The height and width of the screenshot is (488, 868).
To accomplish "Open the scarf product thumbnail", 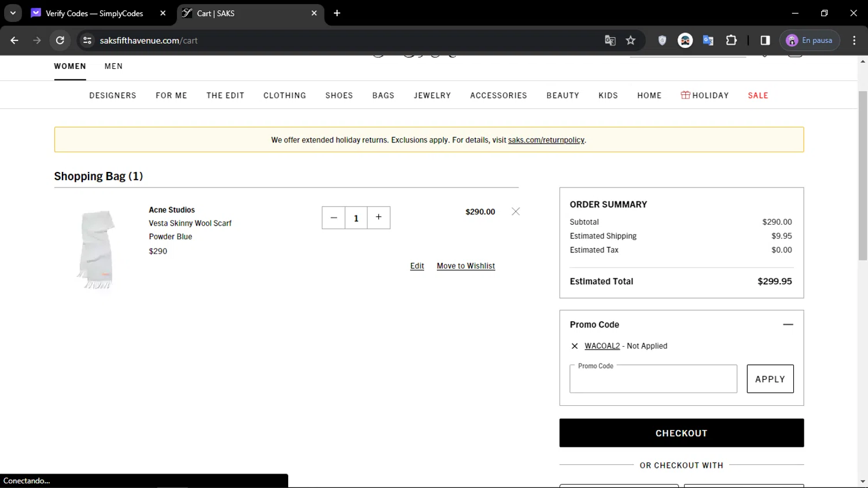I will (x=96, y=249).
